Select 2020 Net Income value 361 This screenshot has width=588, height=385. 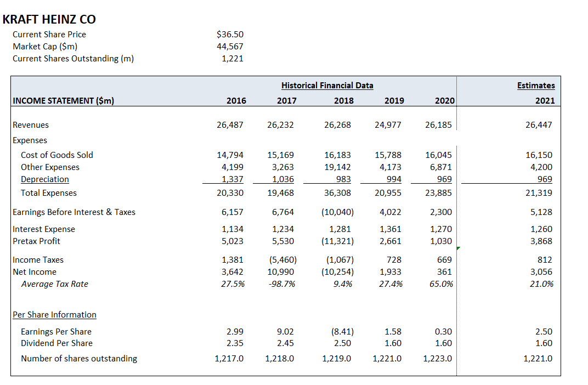444,272
